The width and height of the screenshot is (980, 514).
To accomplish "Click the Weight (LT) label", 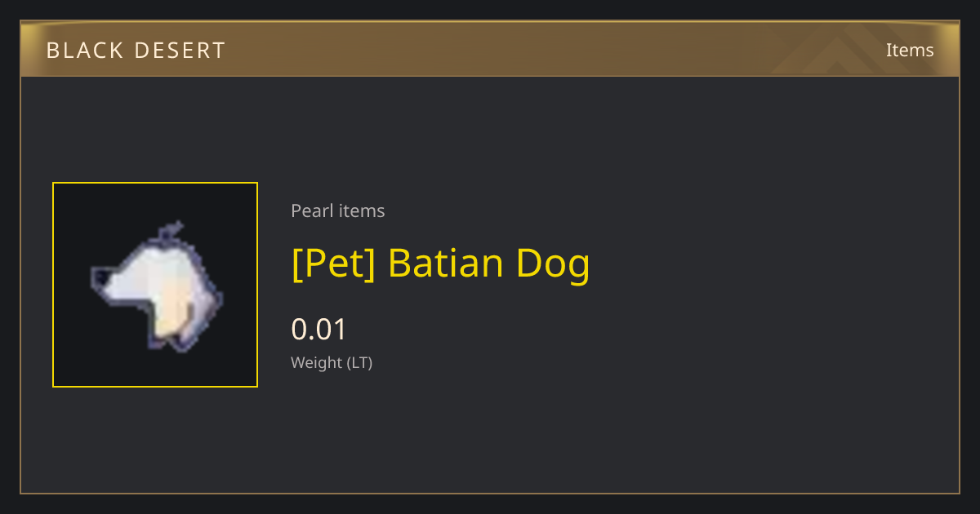I will click(x=332, y=362).
